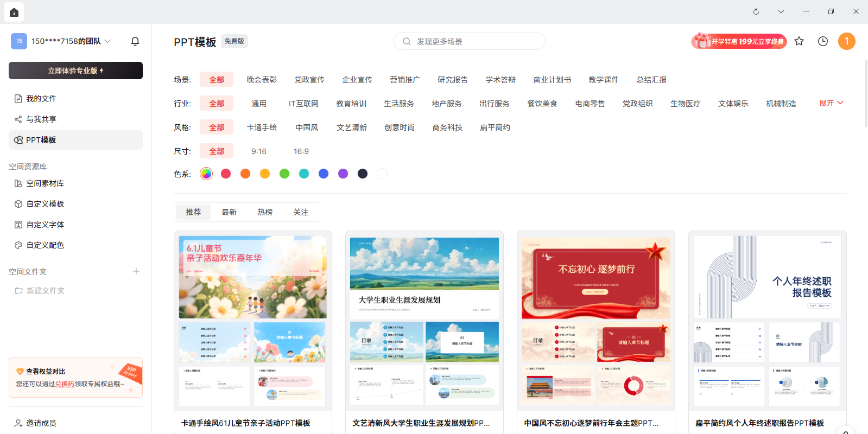Open 空间素材库 in the sidebar
The height and width of the screenshot is (434, 868).
[x=45, y=183]
